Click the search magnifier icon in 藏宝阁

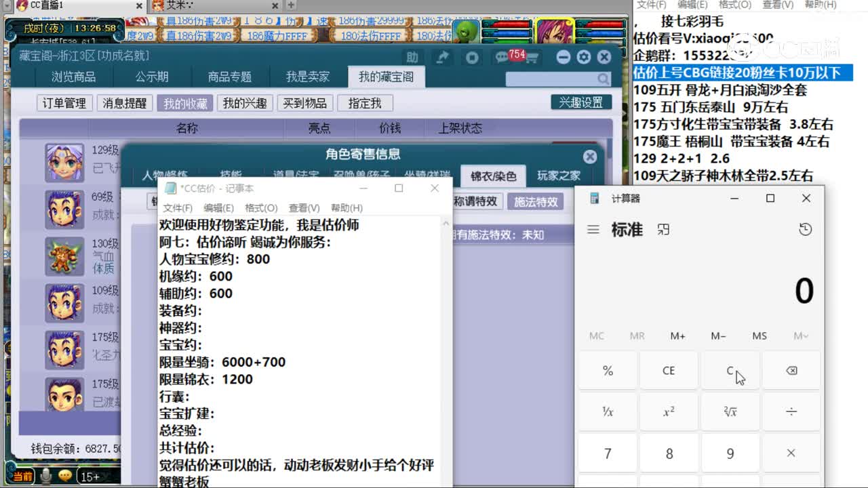click(x=603, y=79)
